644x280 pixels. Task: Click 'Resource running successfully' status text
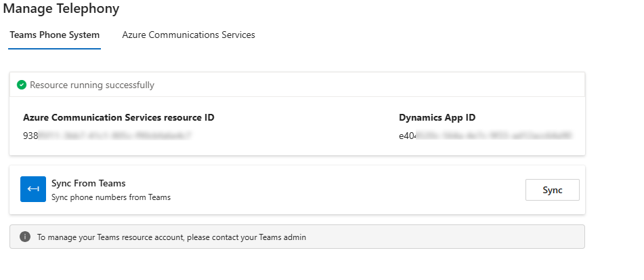(92, 85)
